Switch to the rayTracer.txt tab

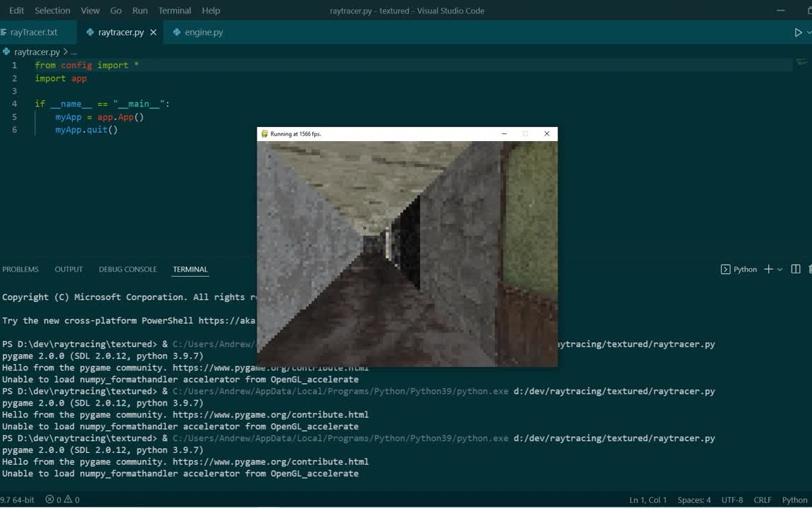click(34, 32)
